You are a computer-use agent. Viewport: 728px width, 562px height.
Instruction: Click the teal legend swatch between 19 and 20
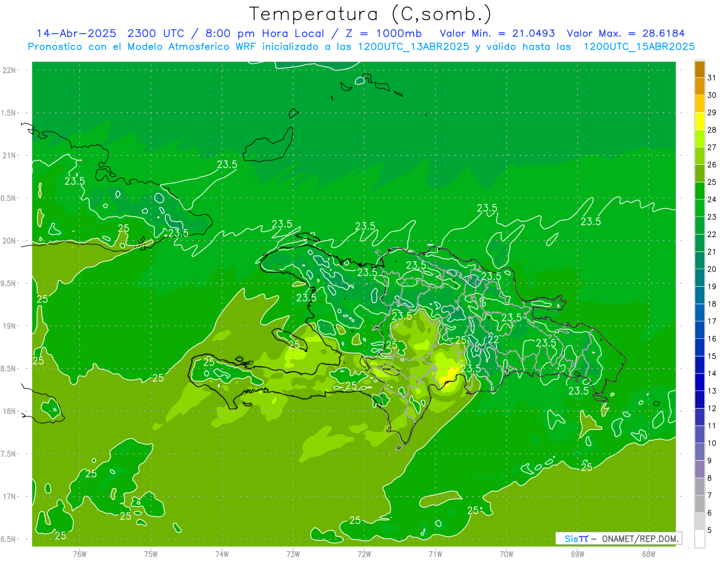[699, 278]
